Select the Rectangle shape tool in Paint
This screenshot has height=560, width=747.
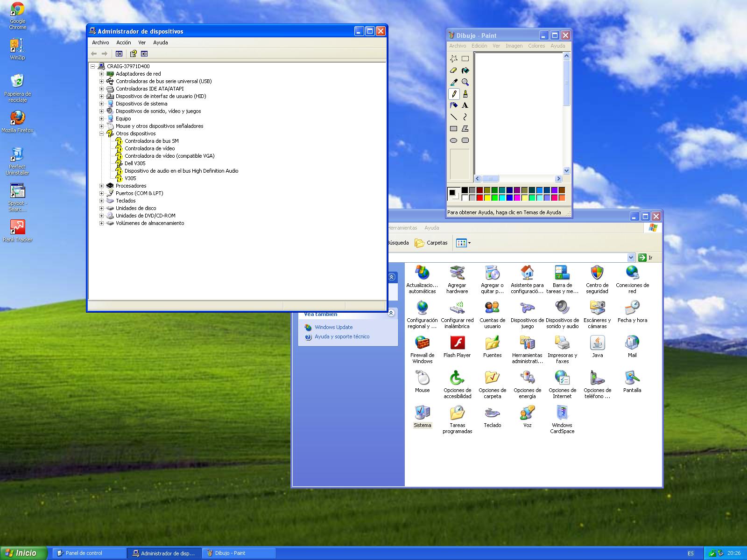point(453,129)
